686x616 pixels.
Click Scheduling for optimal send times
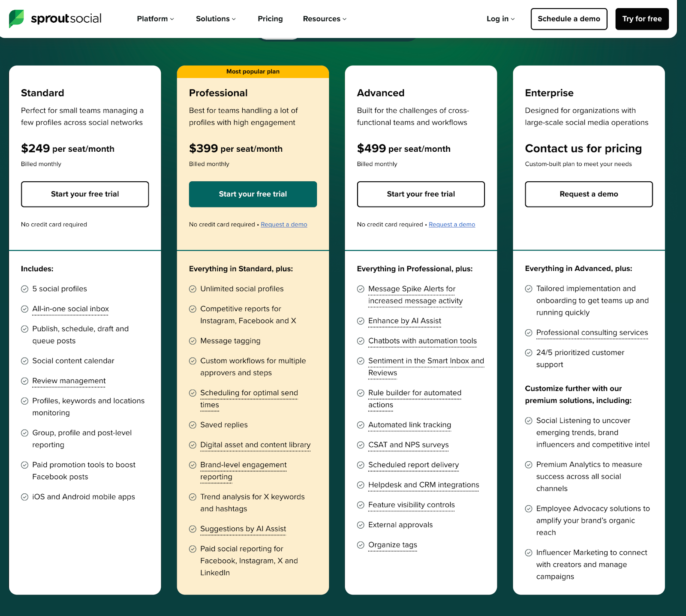click(249, 399)
